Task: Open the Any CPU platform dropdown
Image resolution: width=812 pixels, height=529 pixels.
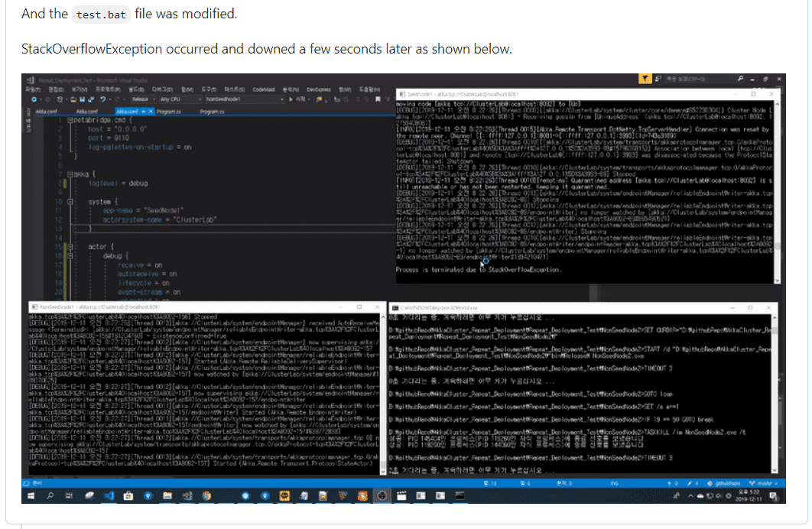Action: click(x=180, y=99)
